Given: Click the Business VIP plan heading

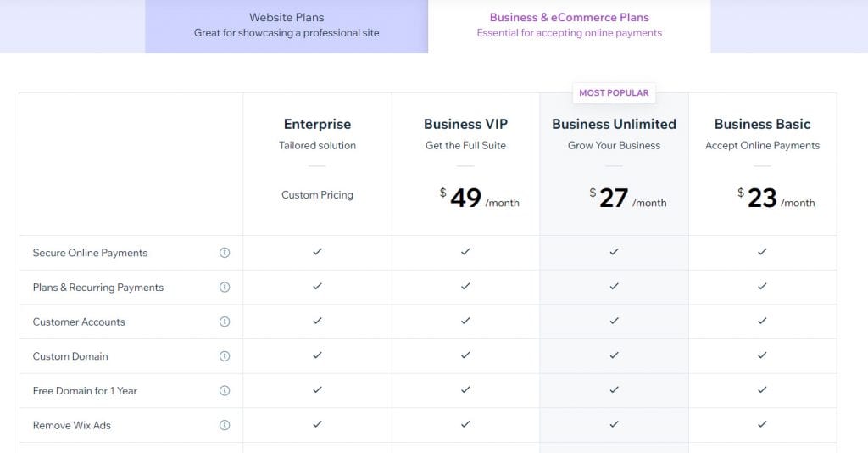Looking at the screenshot, I should click(465, 124).
